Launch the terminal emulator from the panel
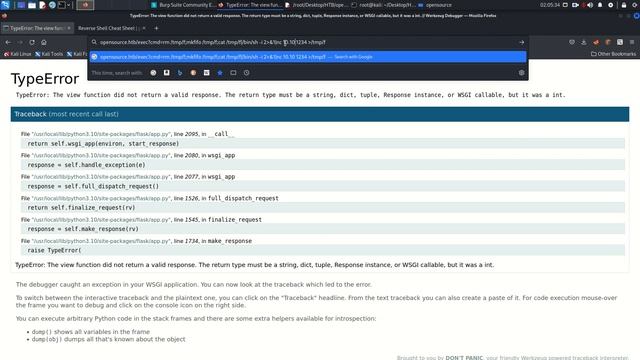 click(62, 5)
